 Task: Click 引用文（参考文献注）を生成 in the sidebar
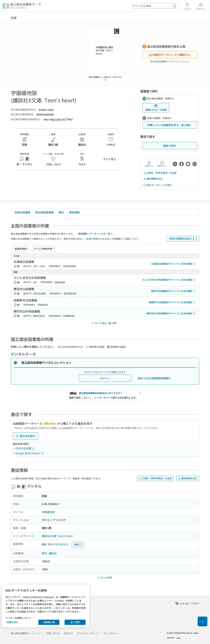tap(160, 173)
